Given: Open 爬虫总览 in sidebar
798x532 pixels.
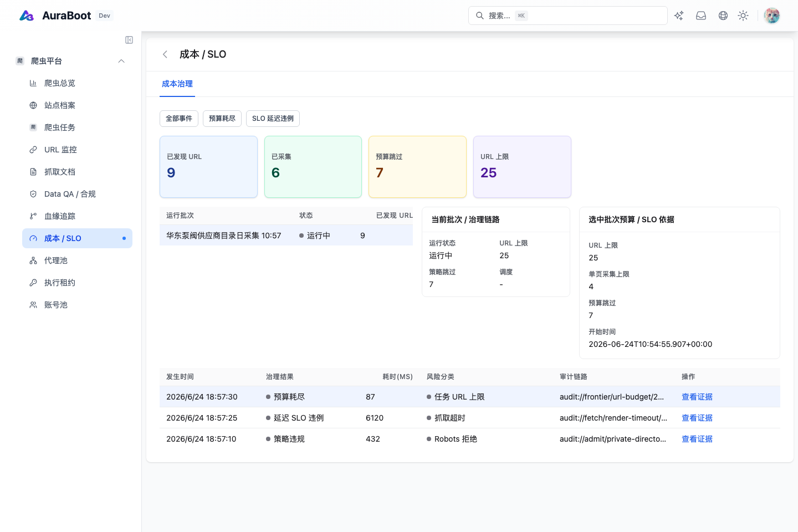Looking at the screenshot, I should point(77,83).
